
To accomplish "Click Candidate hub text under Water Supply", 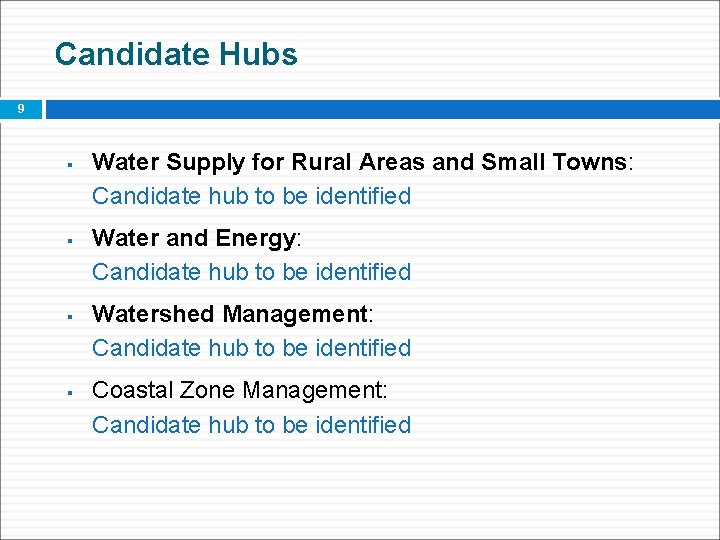I will pos(251,196).
